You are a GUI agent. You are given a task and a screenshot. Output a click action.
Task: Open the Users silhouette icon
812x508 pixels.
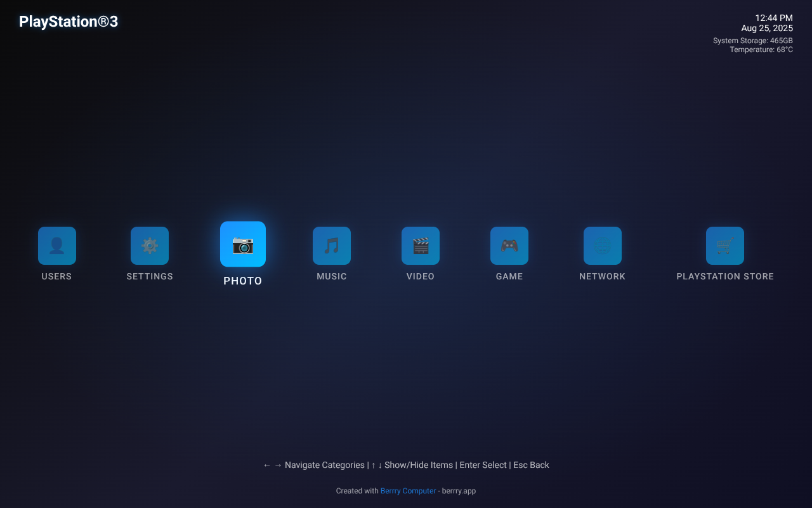point(57,246)
